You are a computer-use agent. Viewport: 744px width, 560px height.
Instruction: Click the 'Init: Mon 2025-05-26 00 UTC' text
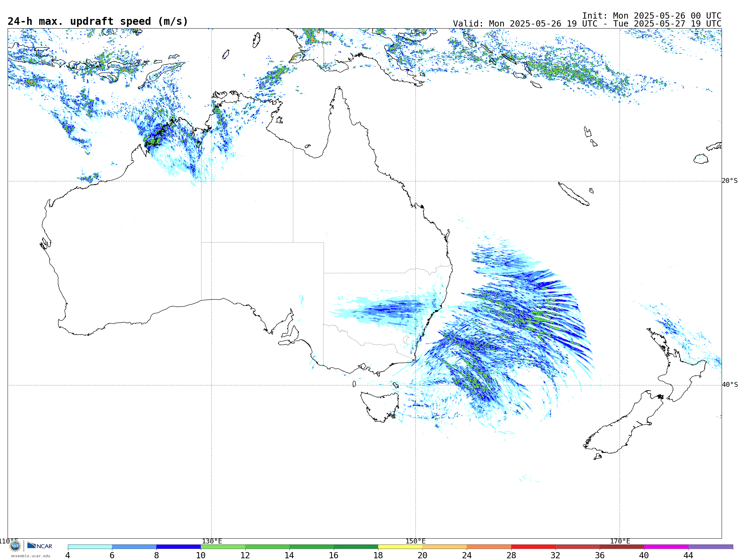652,16
